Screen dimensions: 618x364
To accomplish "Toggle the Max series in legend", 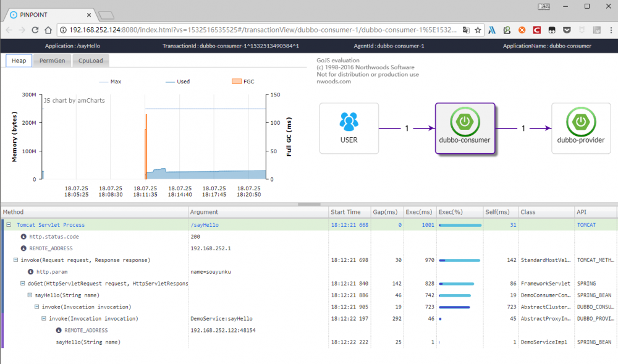I will [x=111, y=82].
